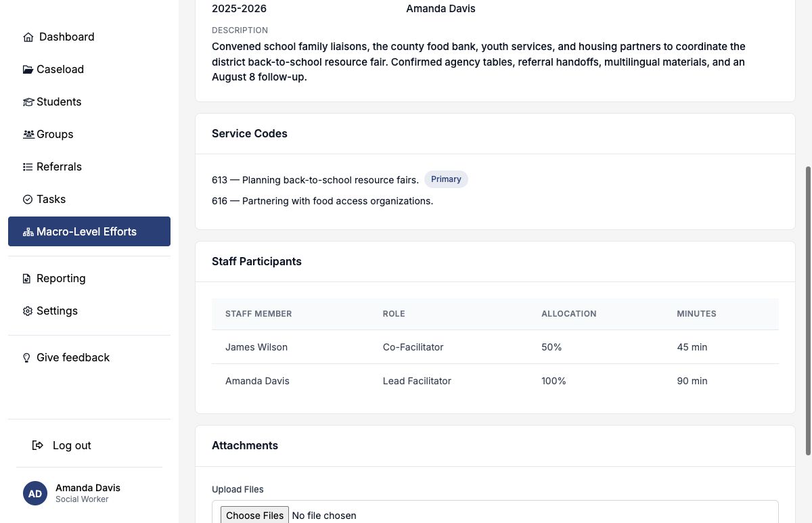Click the Primary badge beside code 613
The image size is (812, 523).
(446, 179)
